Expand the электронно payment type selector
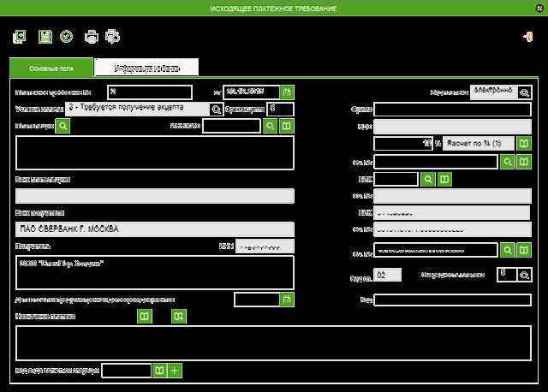 point(525,92)
